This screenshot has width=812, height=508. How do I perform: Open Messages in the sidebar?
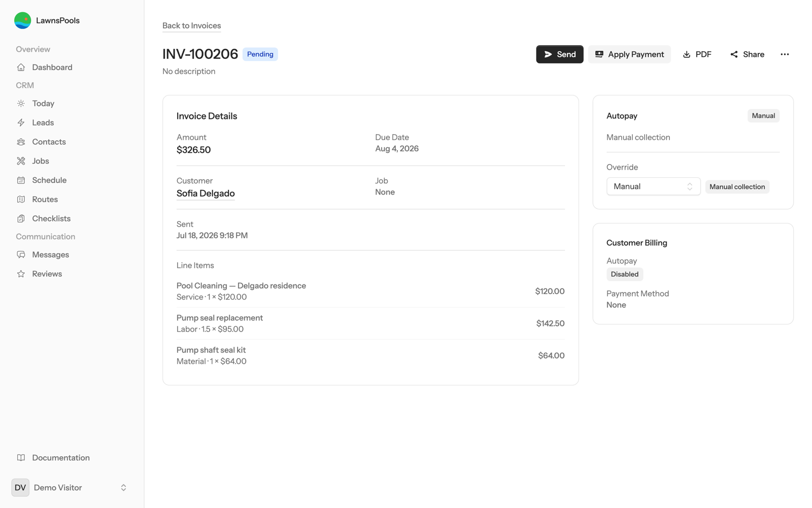[72, 255]
